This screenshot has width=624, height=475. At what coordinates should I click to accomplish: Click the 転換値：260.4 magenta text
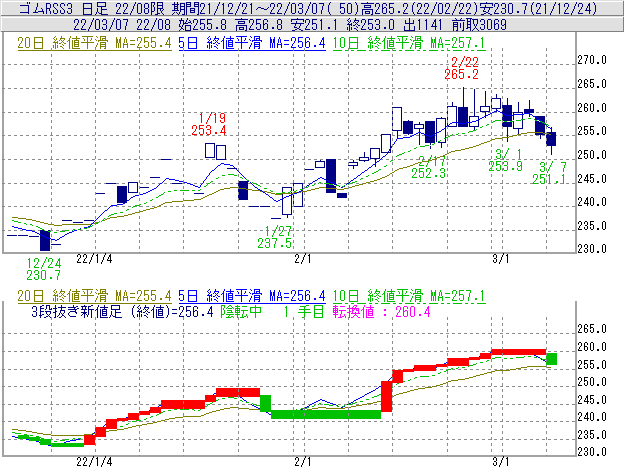(382, 311)
